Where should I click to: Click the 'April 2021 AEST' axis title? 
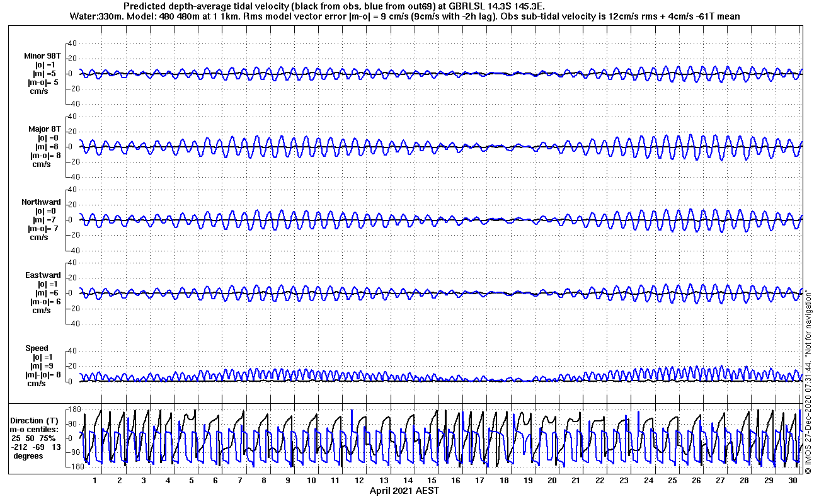(404, 490)
